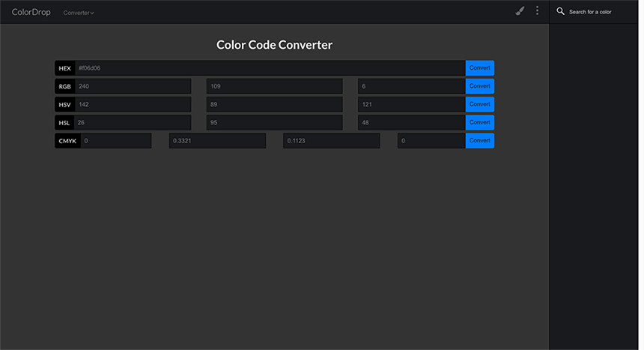Convert the HSV values
Screen dimensions: 644x350
point(480,104)
